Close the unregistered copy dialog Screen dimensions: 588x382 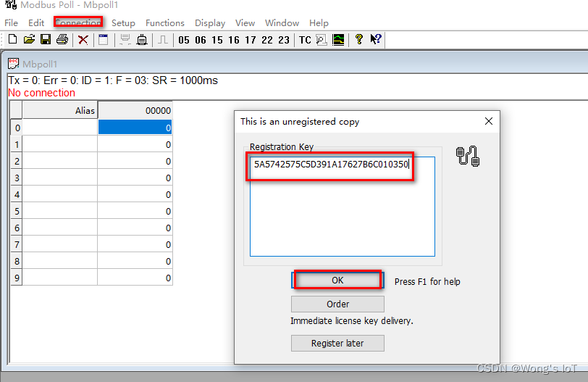pyautogui.click(x=489, y=121)
